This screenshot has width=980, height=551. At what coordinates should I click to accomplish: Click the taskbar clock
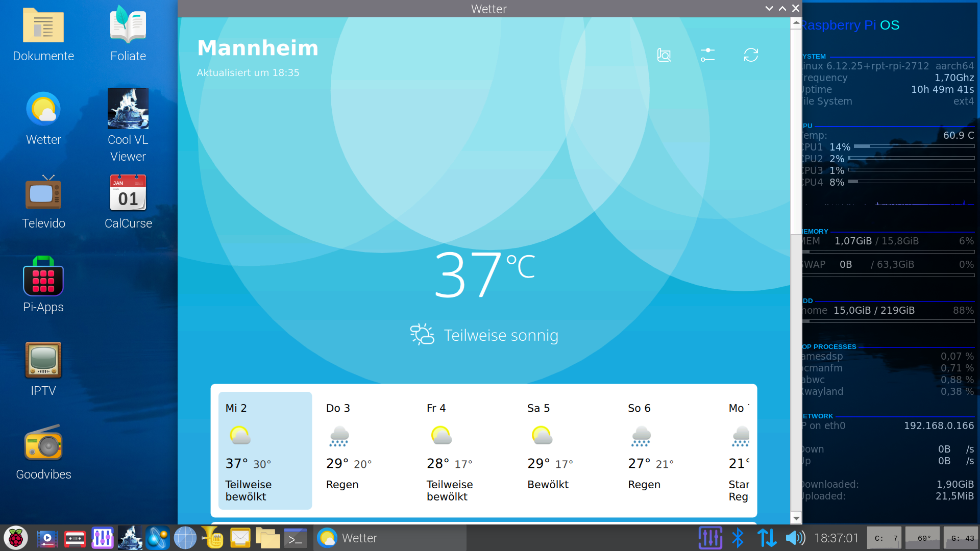836,538
